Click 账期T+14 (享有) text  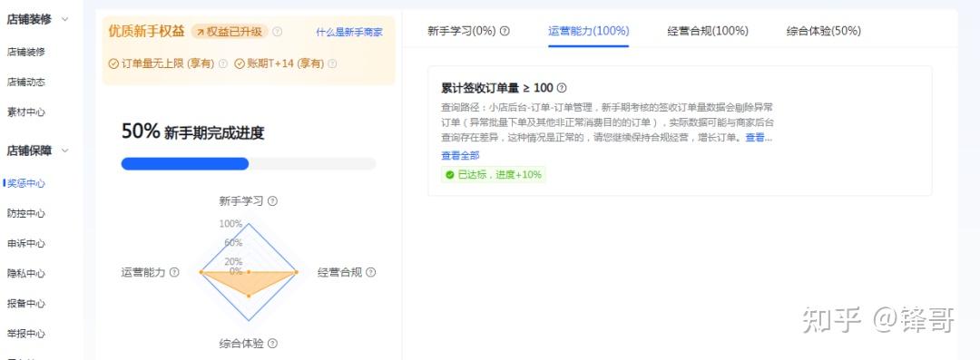285,63
